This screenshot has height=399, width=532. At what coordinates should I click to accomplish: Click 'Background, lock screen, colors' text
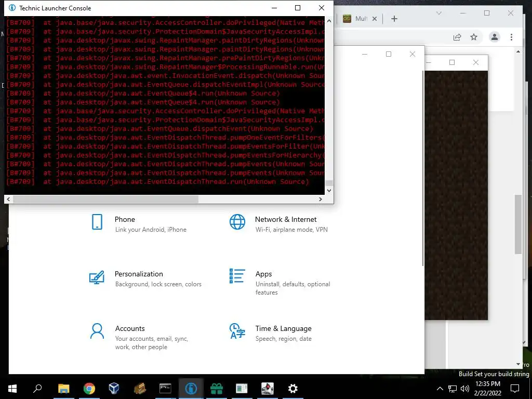(158, 284)
